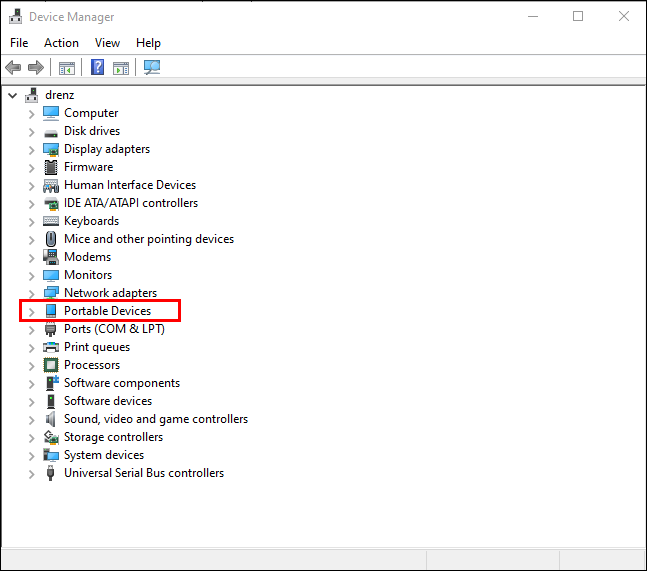
Task: Open the Action menu
Action: click(61, 43)
